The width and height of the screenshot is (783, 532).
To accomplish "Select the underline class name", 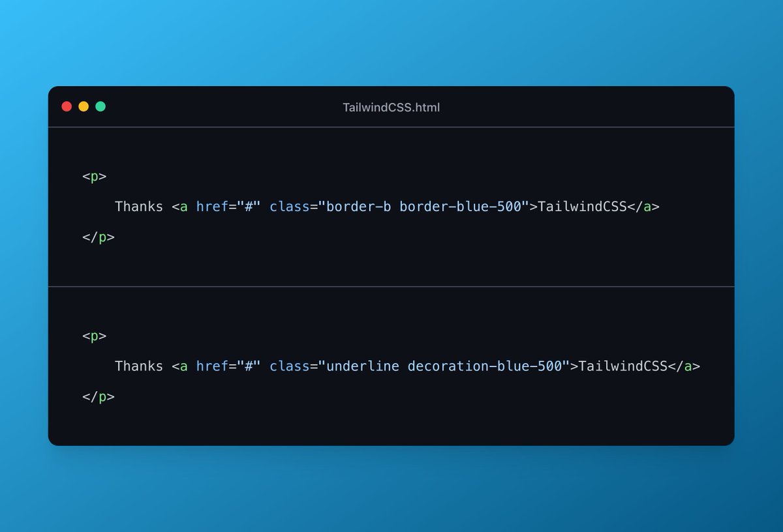I will 363,366.
